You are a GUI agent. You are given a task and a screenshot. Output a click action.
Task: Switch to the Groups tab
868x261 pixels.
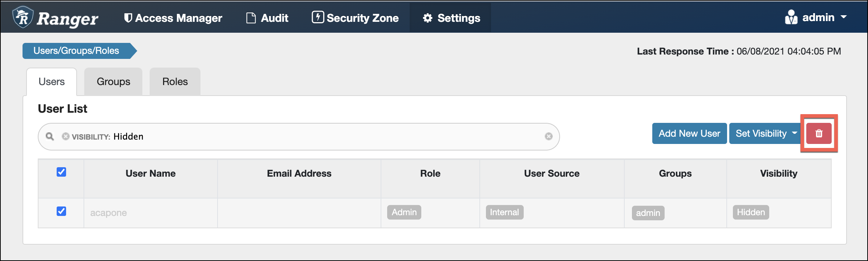pyautogui.click(x=113, y=81)
